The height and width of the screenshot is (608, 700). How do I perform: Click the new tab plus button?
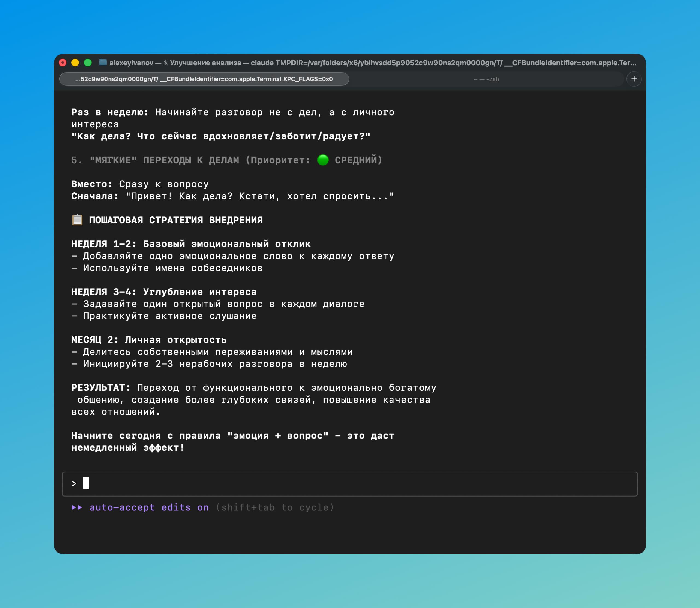tap(634, 79)
